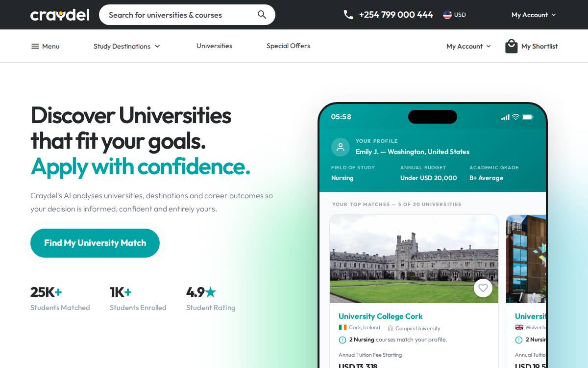Click Your Top Matches 5 of 20 heading

tap(397, 204)
